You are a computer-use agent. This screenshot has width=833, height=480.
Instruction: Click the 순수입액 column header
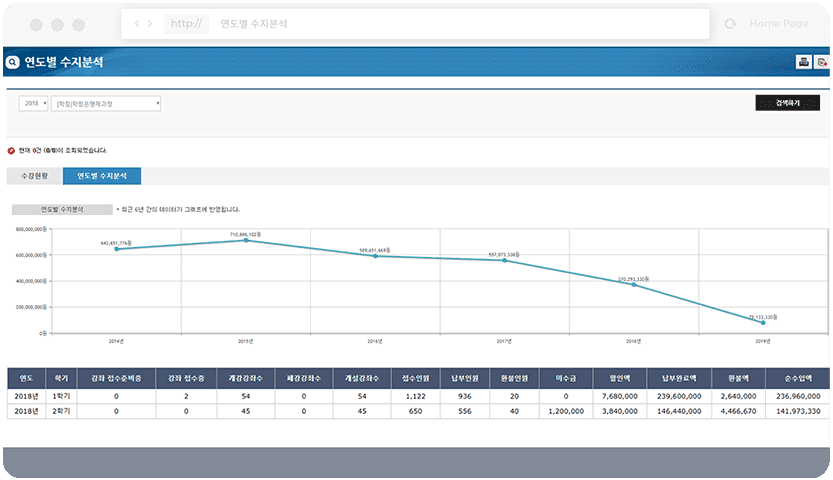[x=798, y=379]
